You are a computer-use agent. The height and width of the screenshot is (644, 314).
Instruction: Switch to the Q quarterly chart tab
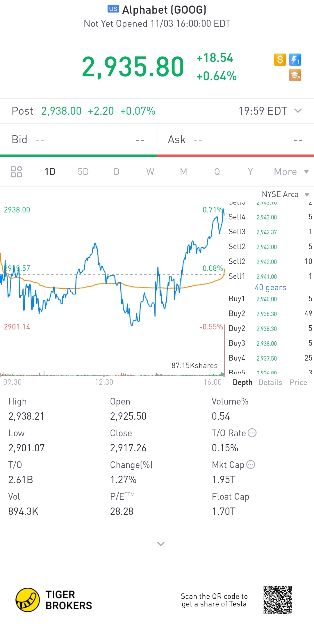(x=217, y=172)
